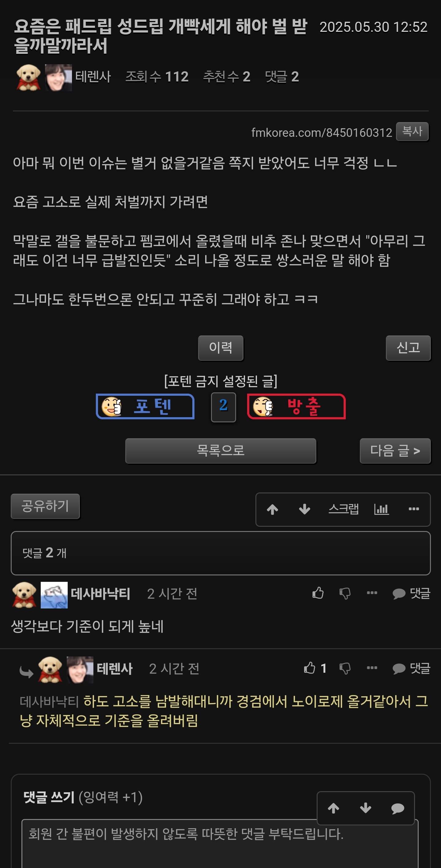Save the post with 스크랩
Viewport: 441px width, 868px height.
point(344,509)
